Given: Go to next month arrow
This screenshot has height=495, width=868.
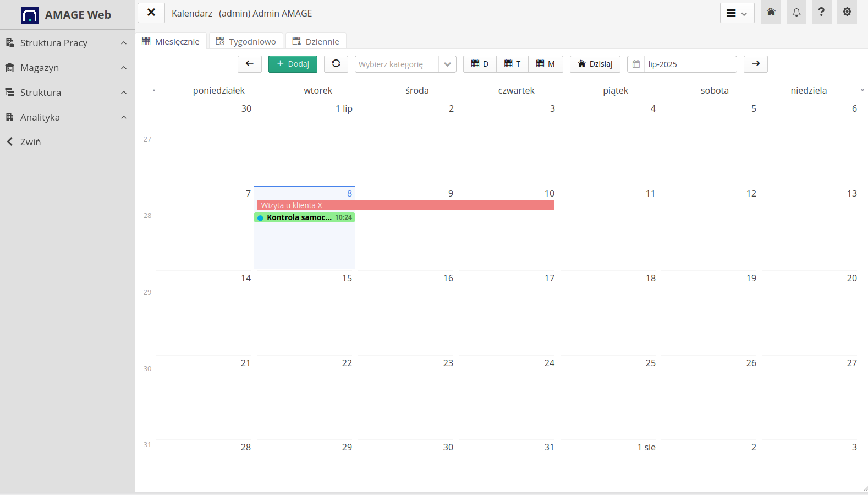Looking at the screenshot, I should click(x=755, y=64).
